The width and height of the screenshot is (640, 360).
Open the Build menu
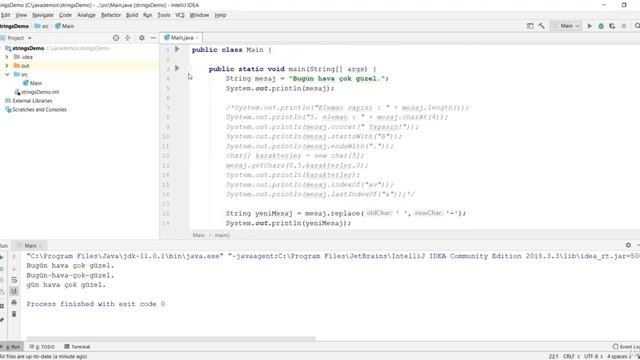[132, 15]
